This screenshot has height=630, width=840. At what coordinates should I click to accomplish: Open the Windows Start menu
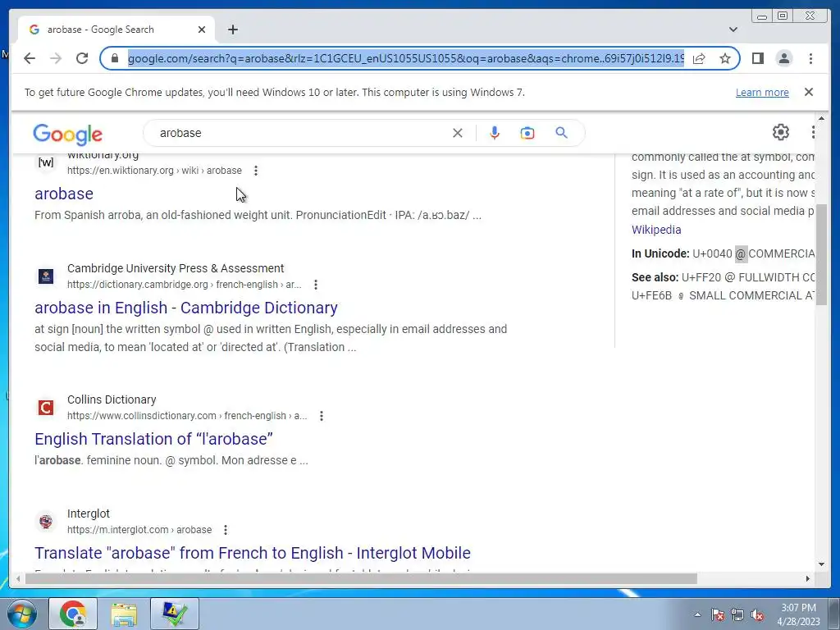[22, 614]
